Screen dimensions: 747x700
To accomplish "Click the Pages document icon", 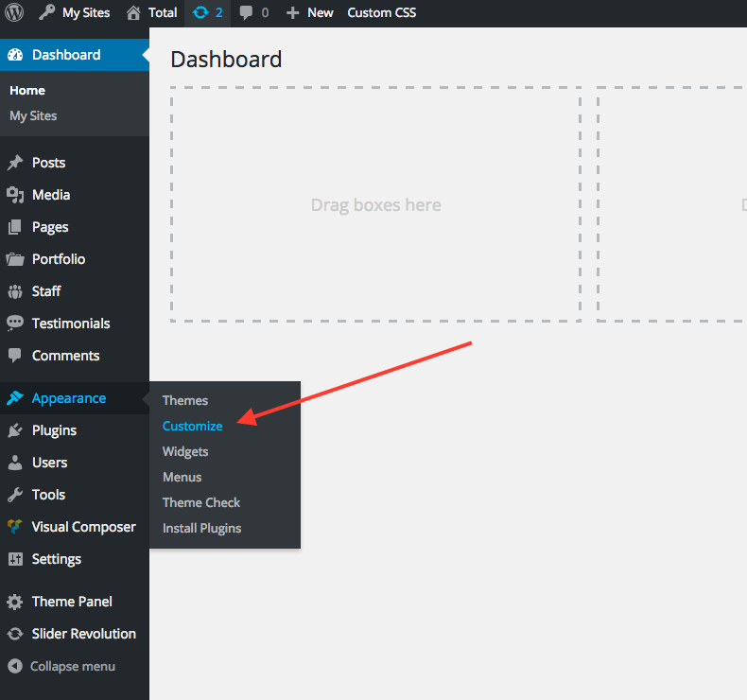I will click(x=15, y=227).
